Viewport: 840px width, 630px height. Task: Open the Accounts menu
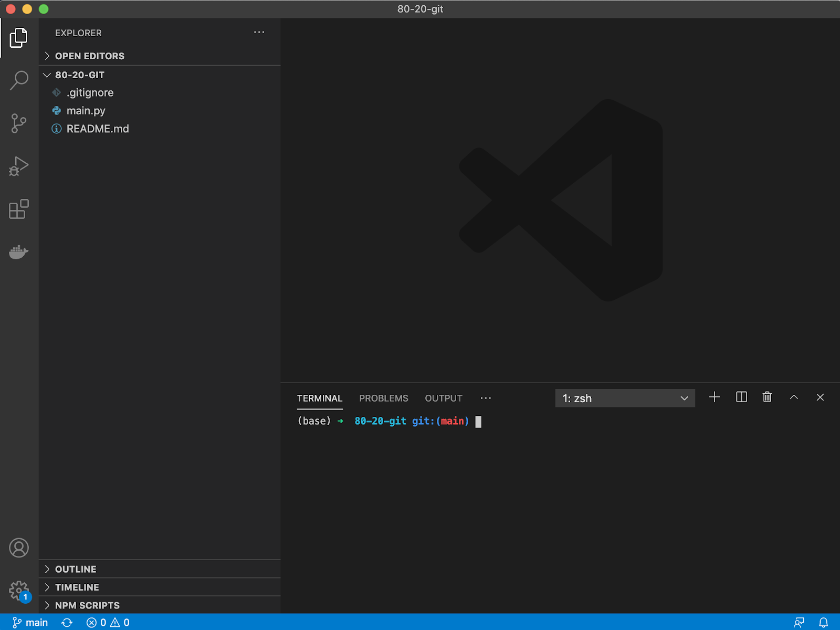(19, 548)
